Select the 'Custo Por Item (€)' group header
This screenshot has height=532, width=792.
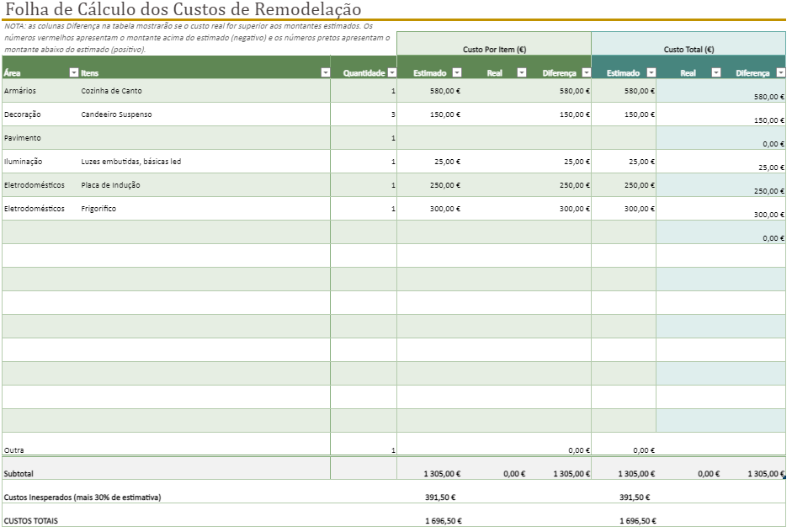click(x=495, y=50)
